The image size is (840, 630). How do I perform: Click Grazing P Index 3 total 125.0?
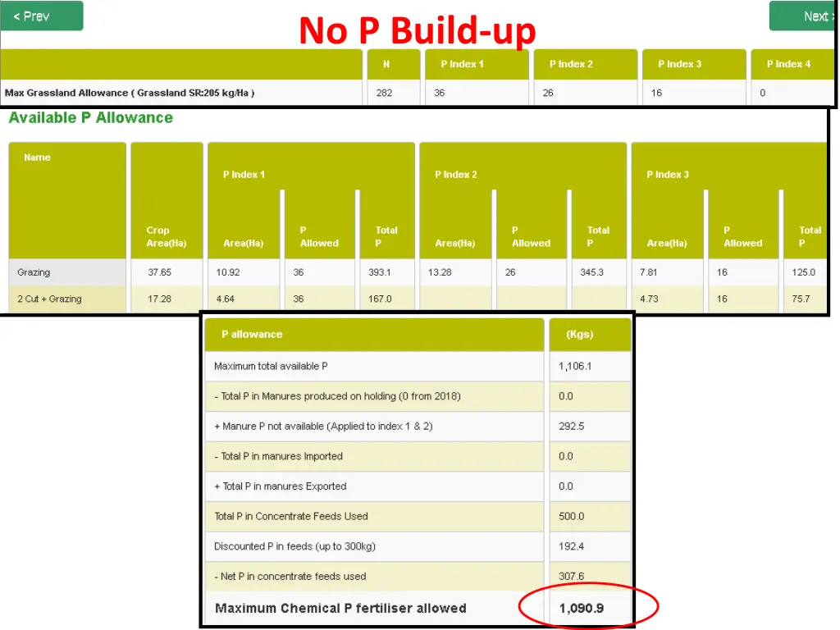coord(804,272)
